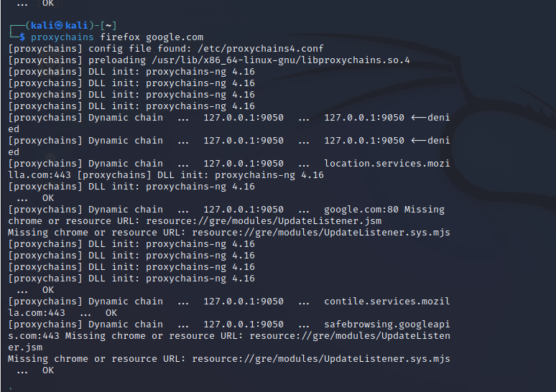
Task: Click 'google.com' argument in the command line
Action: coord(175,37)
